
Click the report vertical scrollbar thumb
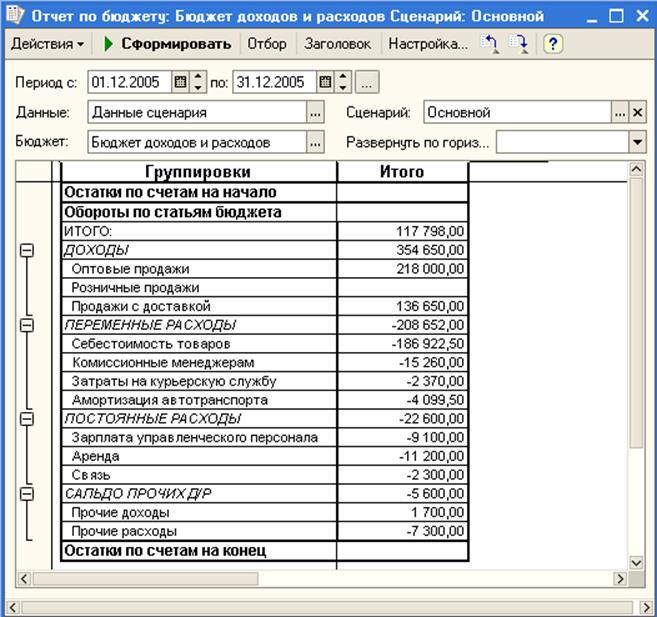click(x=636, y=312)
